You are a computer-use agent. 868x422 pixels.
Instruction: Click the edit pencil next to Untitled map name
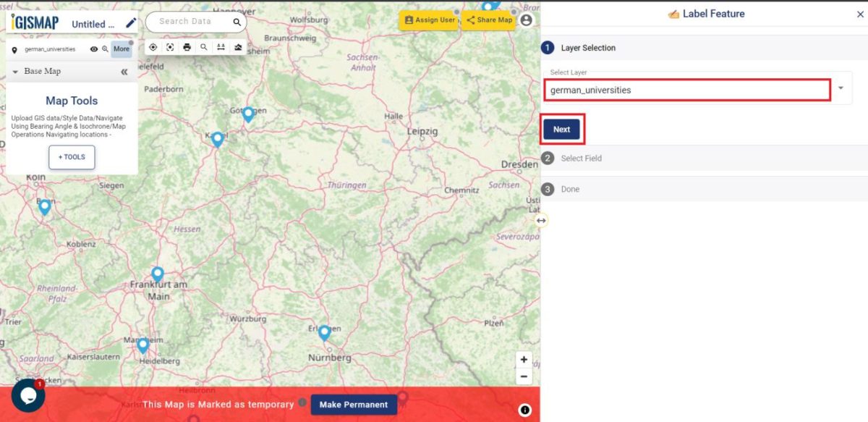pyautogui.click(x=131, y=22)
